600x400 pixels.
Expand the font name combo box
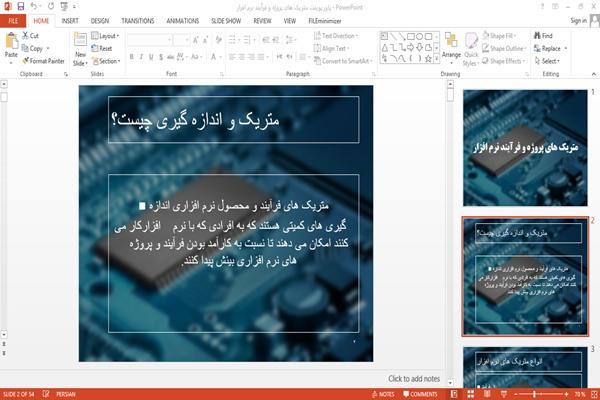point(169,40)
